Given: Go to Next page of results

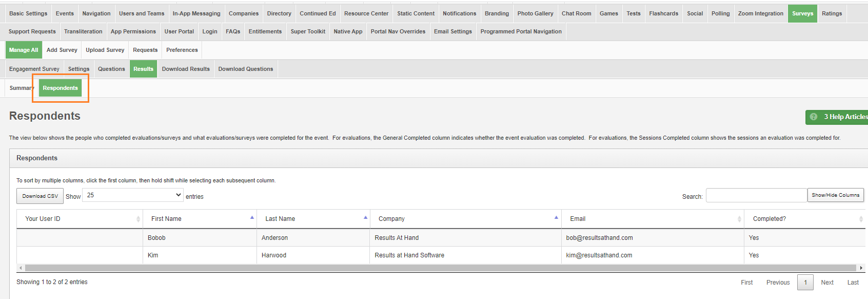Looking at the screenshot, I should click(x=827, y=283).
